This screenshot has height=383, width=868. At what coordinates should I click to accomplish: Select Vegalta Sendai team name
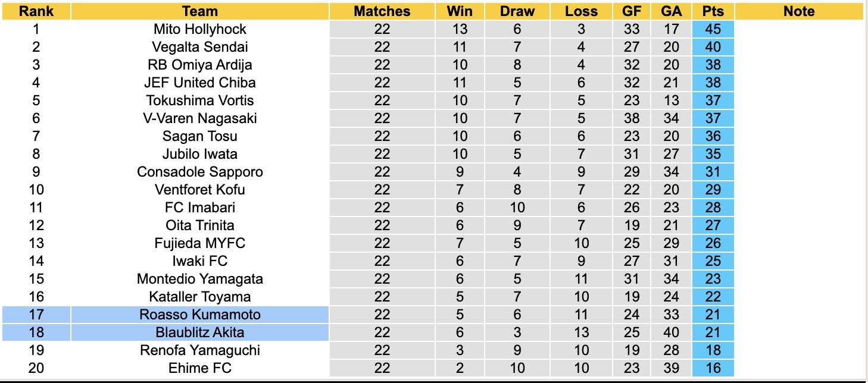tap(200, 47)
